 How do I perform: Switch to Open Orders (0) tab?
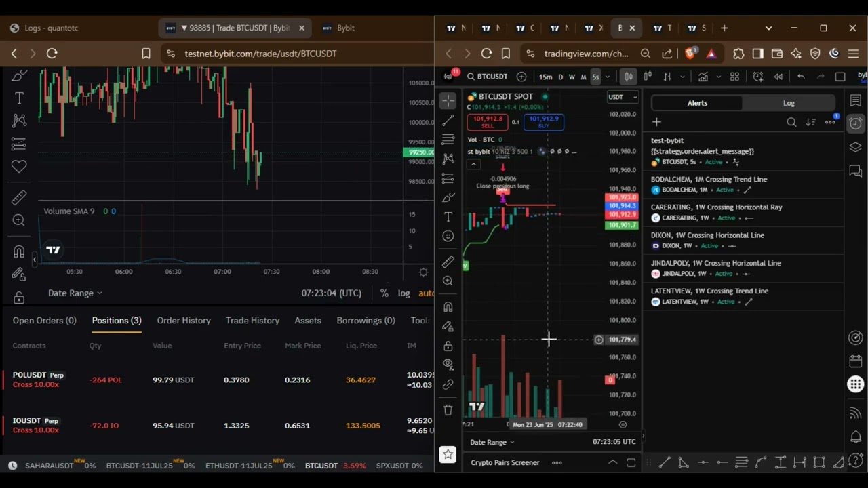pyautogui.click(x=44, y=320)
